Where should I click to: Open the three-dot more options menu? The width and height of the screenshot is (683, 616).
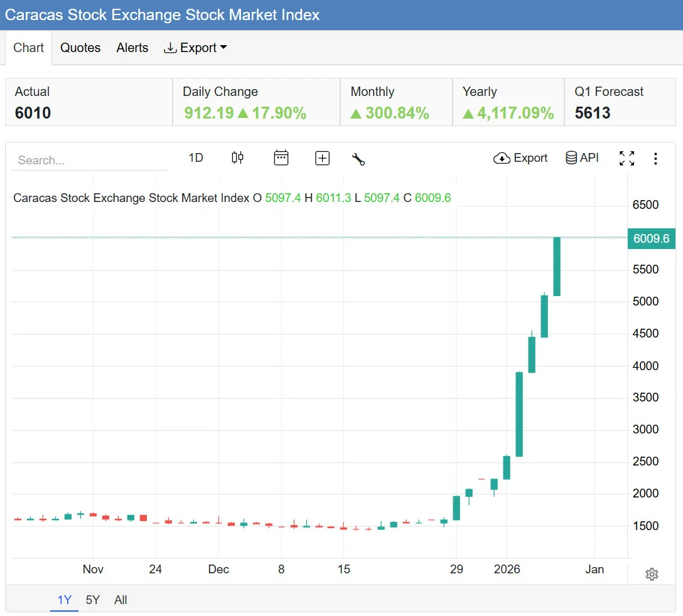pyautogui.click(x=655, y=159)
